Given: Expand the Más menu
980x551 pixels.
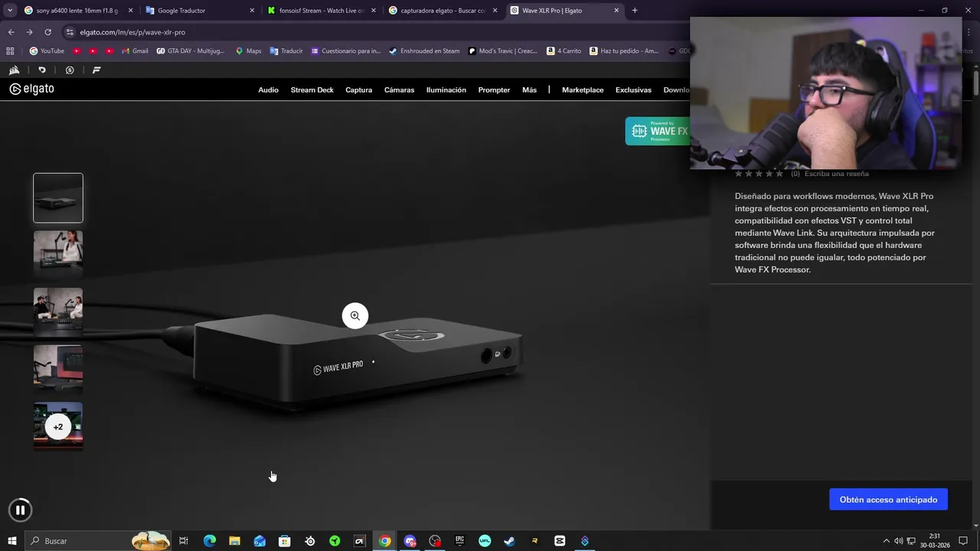Looking at the screenshot, I should [529, 90].
